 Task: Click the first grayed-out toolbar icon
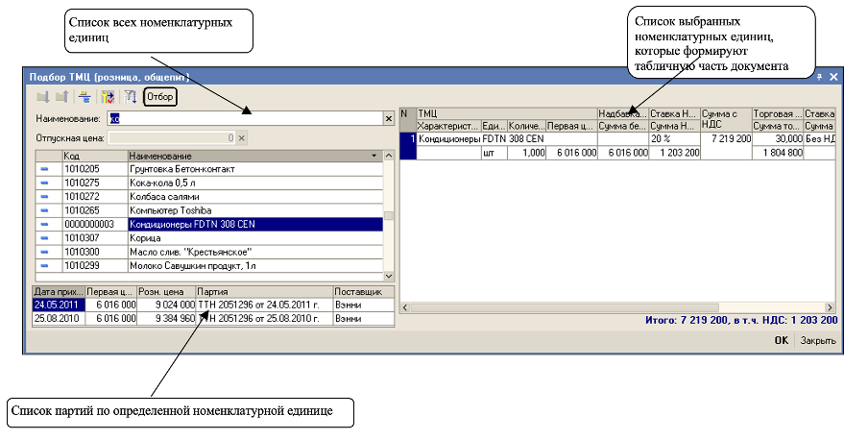42,97
